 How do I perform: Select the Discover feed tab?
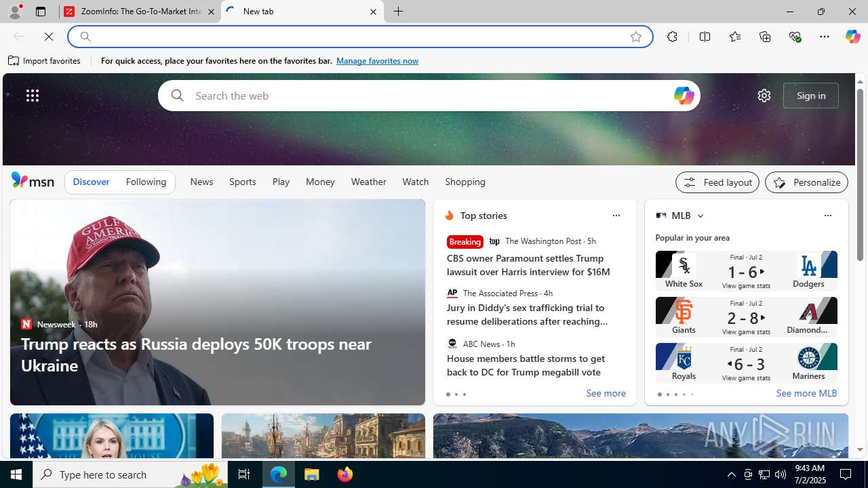91,182
